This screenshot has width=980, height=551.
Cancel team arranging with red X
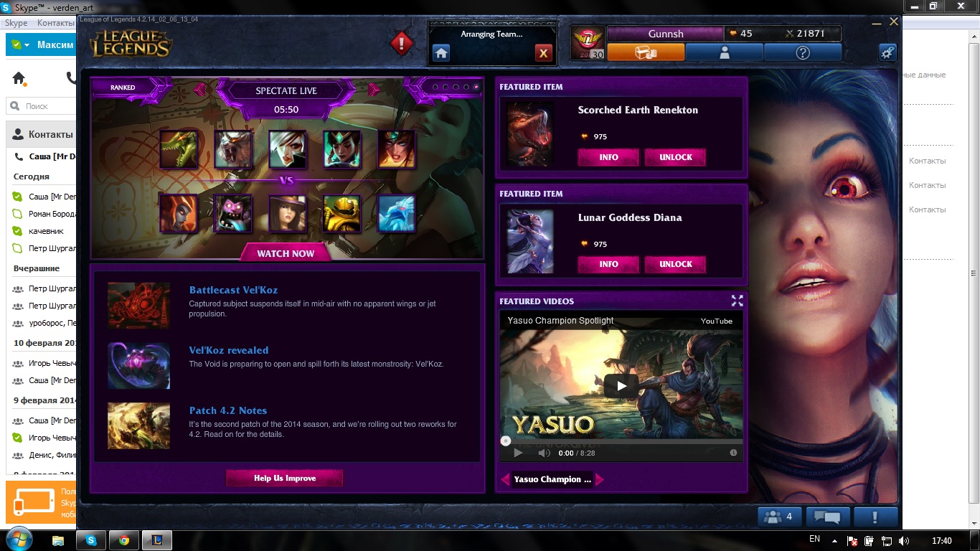point(543,53)
